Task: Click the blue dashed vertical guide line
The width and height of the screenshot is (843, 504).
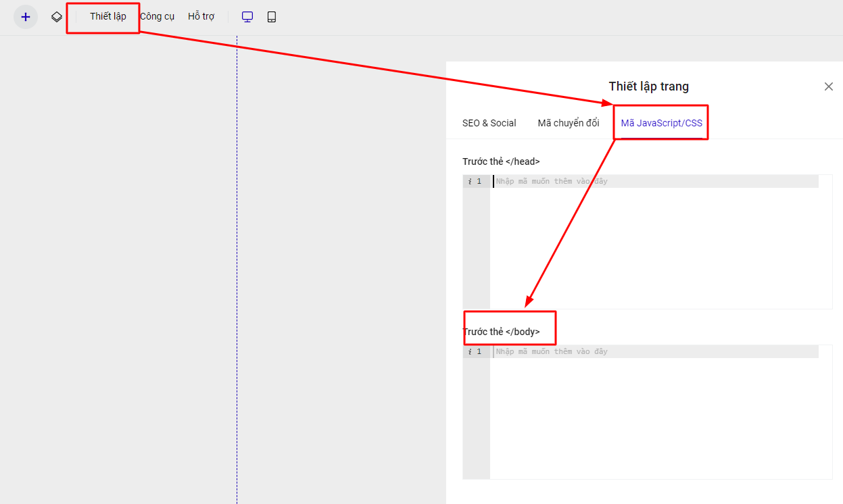Action: pyautogui.click(x=237, y=270)
